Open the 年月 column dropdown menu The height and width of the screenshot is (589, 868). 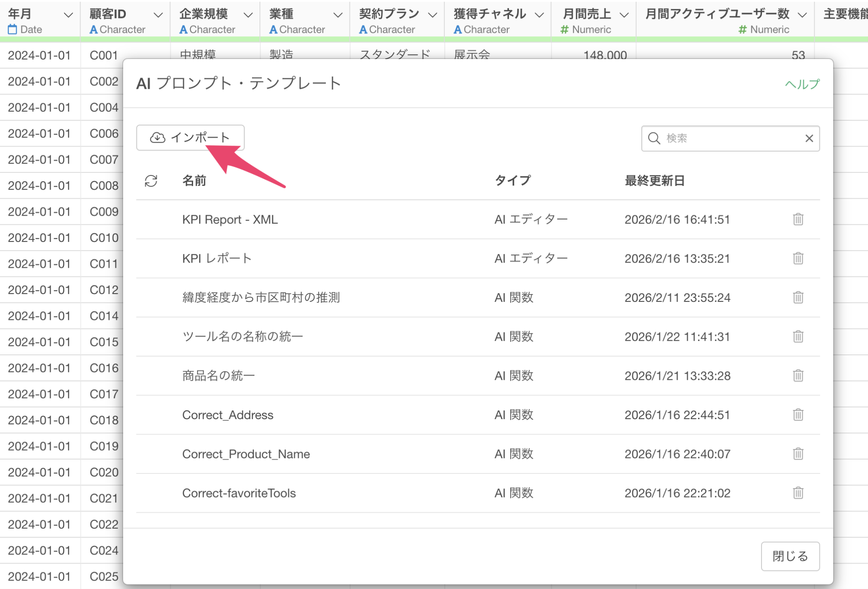[68, 15]
